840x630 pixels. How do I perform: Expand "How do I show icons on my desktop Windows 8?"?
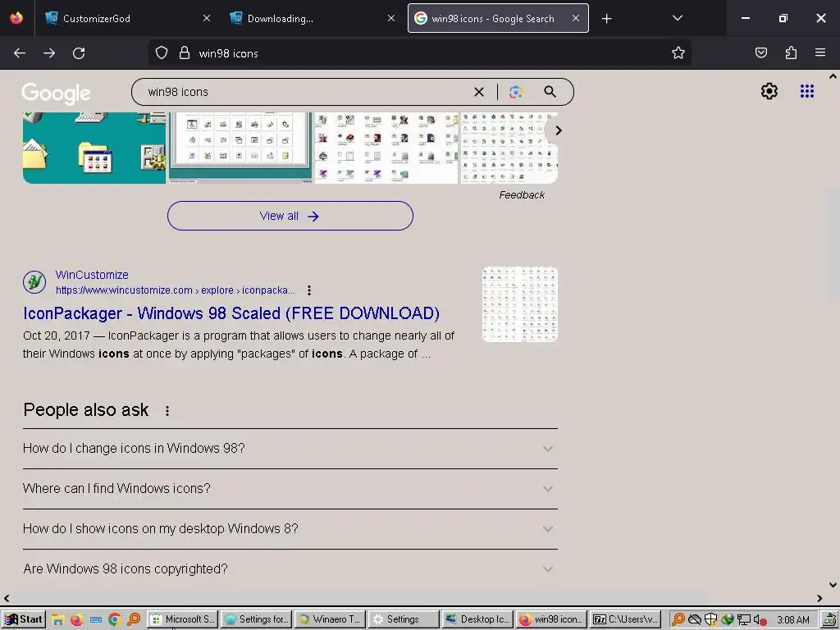coord(290,529)
